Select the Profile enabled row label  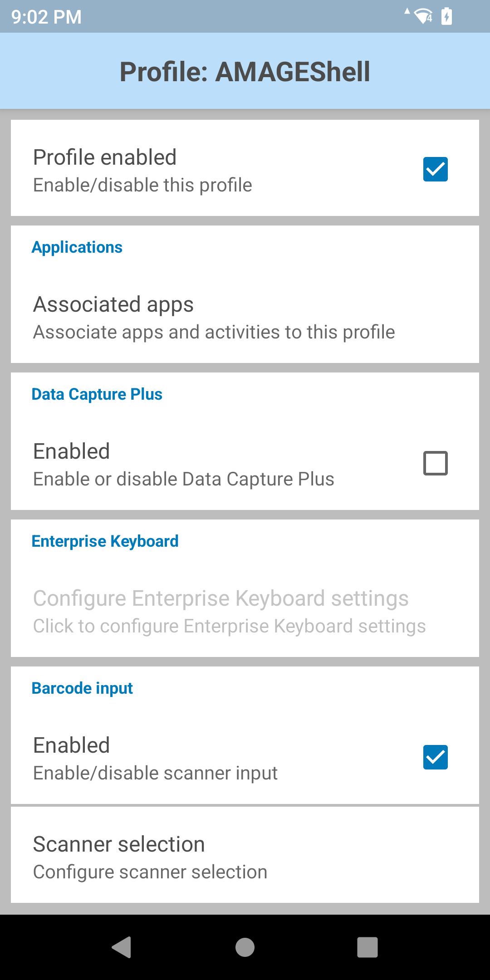pos(105,157)
